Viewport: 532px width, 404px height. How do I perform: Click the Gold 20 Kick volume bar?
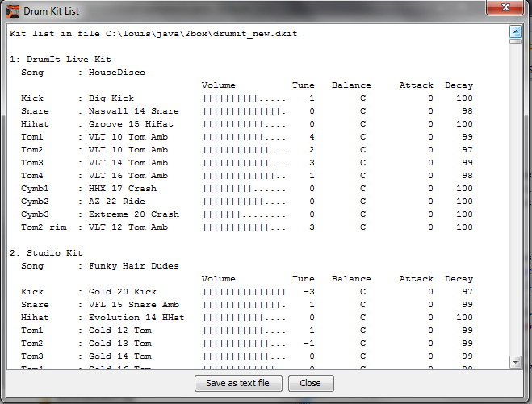click(245, 292)
